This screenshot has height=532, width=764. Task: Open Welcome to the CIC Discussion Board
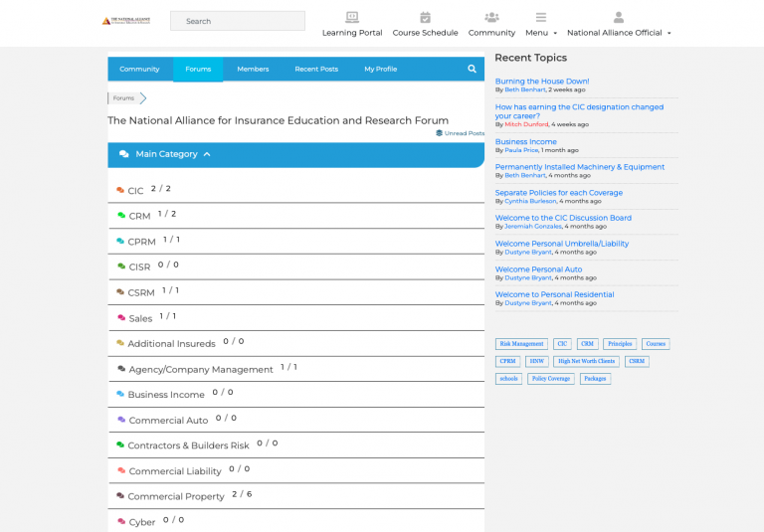tap(563, 218)
